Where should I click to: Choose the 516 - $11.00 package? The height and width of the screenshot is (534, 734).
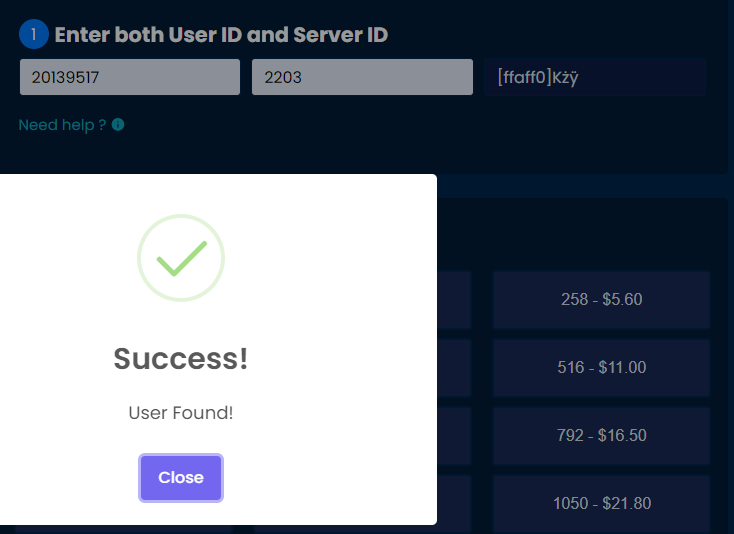point(601,367)
